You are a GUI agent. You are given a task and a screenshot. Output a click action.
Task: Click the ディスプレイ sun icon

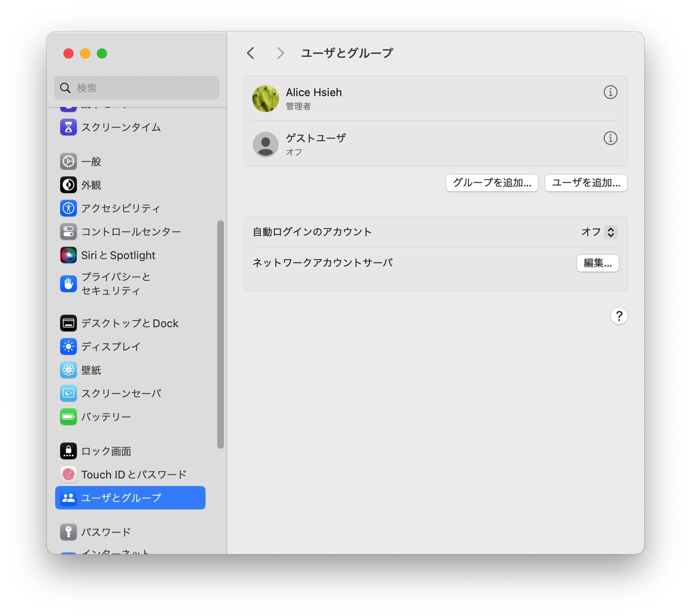69,346
